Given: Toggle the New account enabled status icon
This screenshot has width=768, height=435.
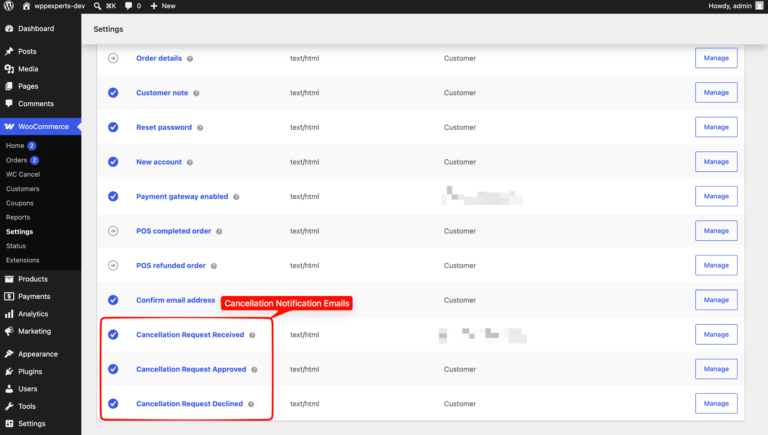Looking at the screenshot, I should pos(113,162).
